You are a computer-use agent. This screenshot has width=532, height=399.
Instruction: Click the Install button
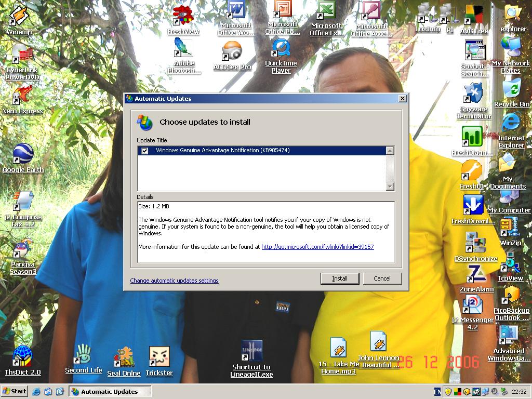click(x=340, y=278)
